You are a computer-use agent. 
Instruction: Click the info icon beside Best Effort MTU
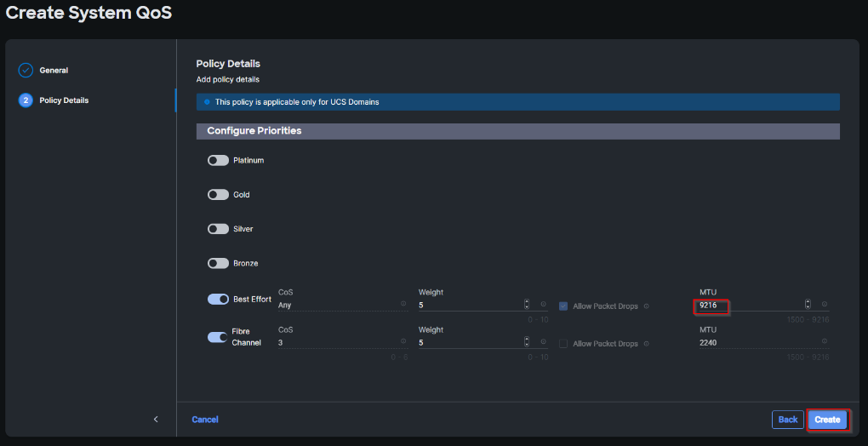pyautogui.click(x=824, y=304)
